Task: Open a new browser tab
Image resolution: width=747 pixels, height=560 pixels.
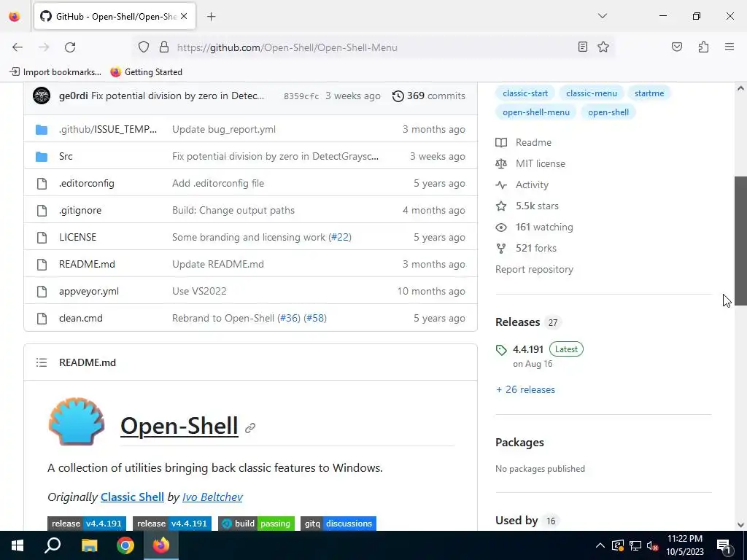Action: (211, 17)
